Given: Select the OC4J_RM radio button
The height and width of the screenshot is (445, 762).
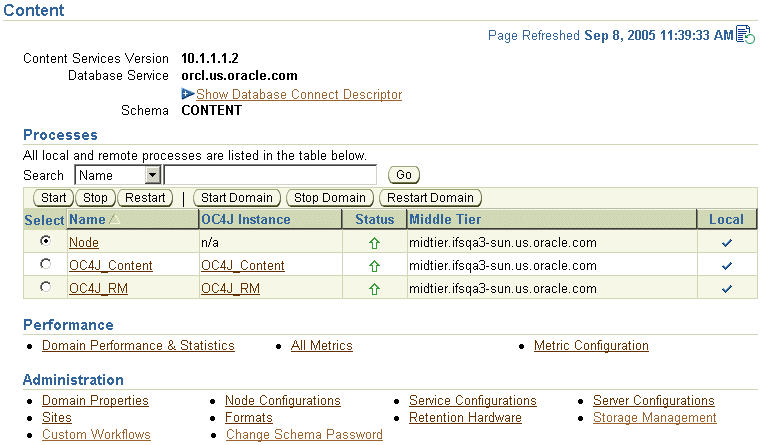Looking at the screenshot, I should pos(45,288).
